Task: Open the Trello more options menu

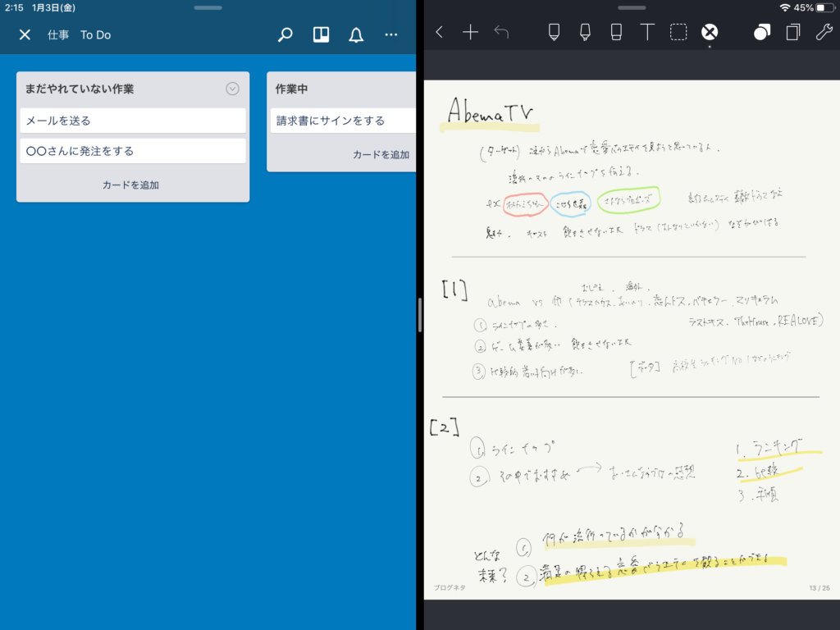Action: pyautogui.click(x=391, y=34)
